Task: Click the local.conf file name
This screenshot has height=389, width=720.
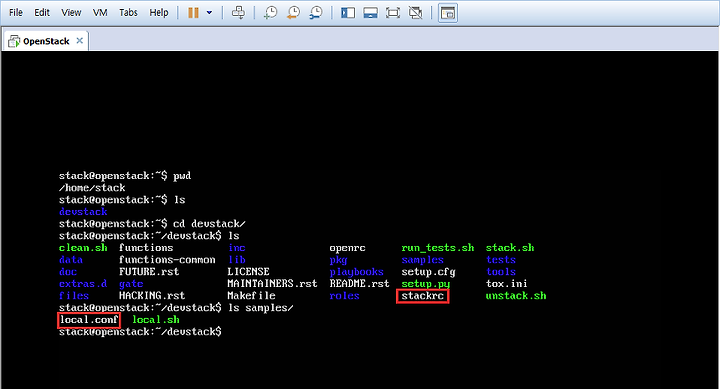Action: tap(89, 320)
